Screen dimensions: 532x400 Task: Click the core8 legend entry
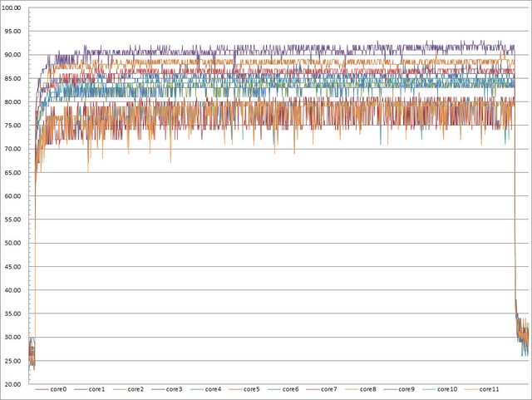point(368,389)
